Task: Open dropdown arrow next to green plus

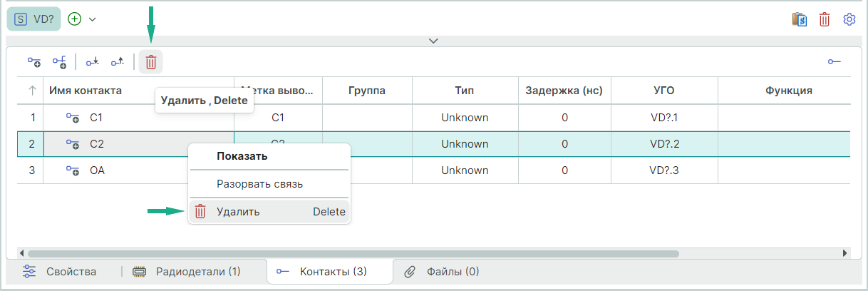Action: 93,19
